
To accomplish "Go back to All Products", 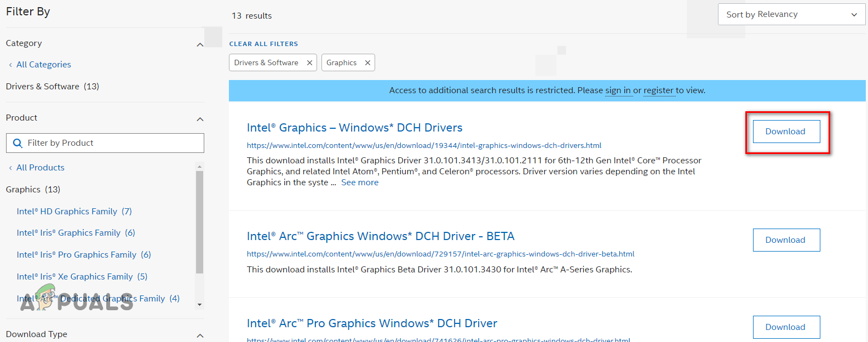I will (40, 168).
